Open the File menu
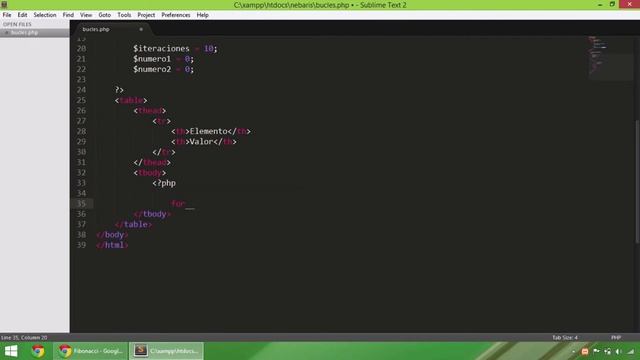 [7, 15]
